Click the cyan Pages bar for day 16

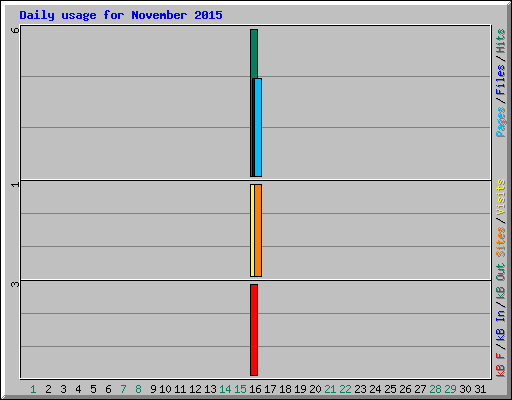click(258, 127)
